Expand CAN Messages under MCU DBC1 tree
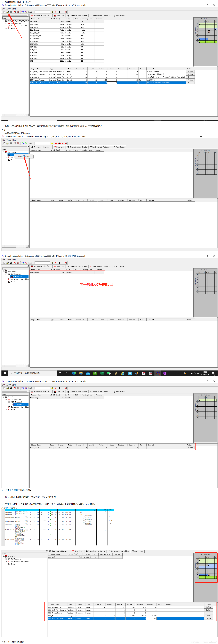 pyautogui.click(x=6, y=559)
